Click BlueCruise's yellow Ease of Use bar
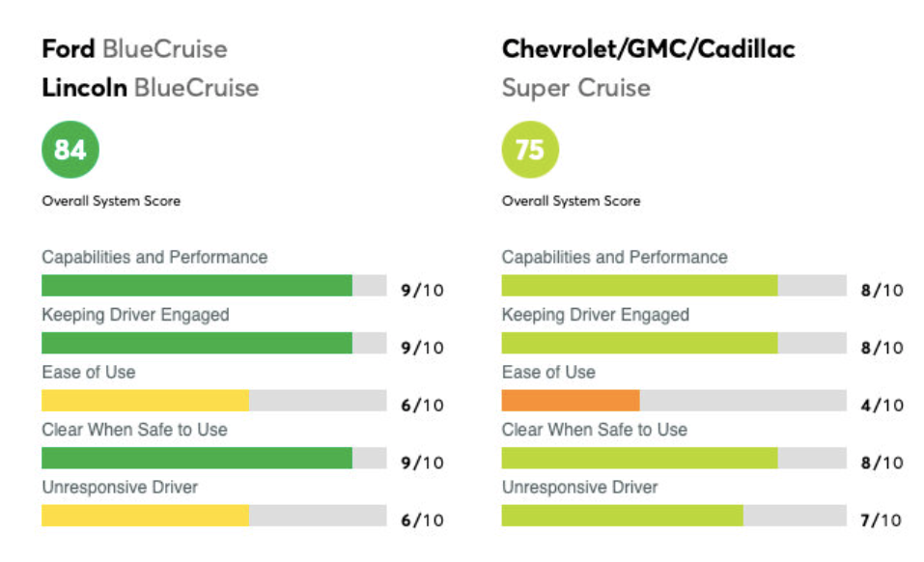This screenshot has width=924, height=562. pos(145,401)
